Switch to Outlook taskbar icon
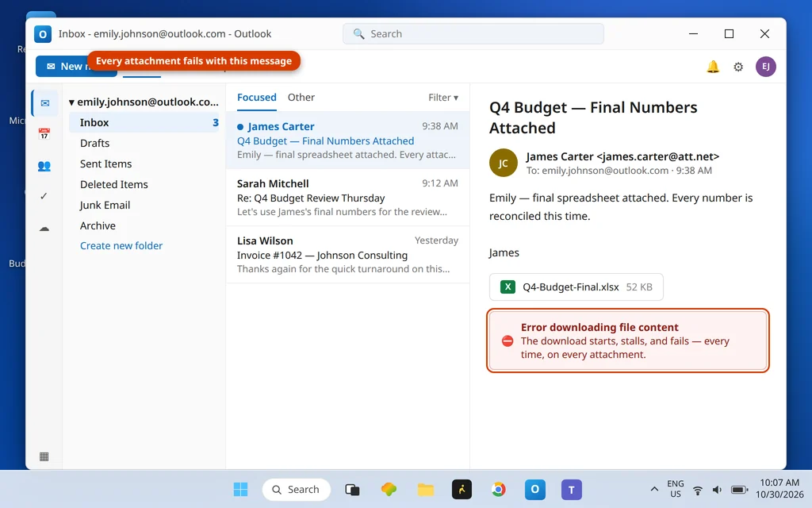 pyautogui.click(x=535, y=489)
